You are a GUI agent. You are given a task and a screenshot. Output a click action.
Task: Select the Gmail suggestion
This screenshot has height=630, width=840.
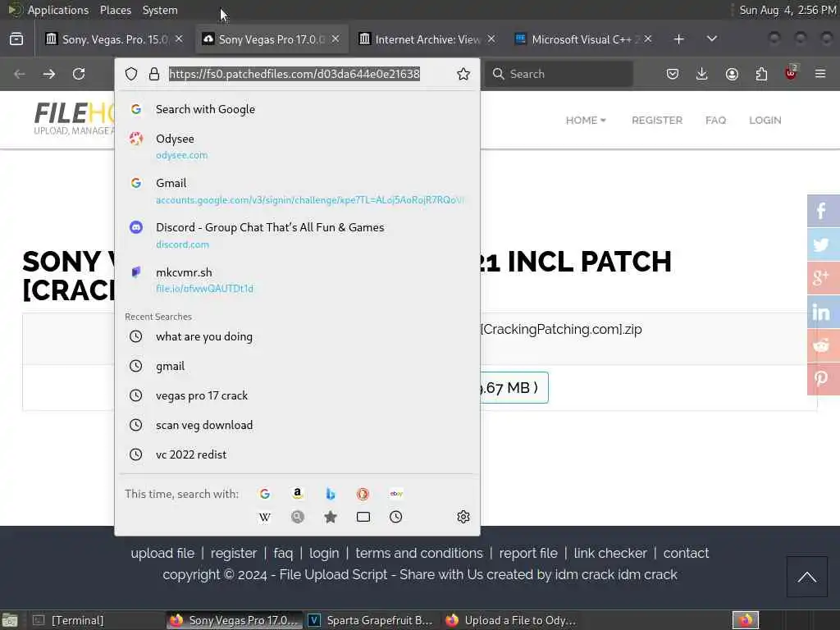point(297,190)
